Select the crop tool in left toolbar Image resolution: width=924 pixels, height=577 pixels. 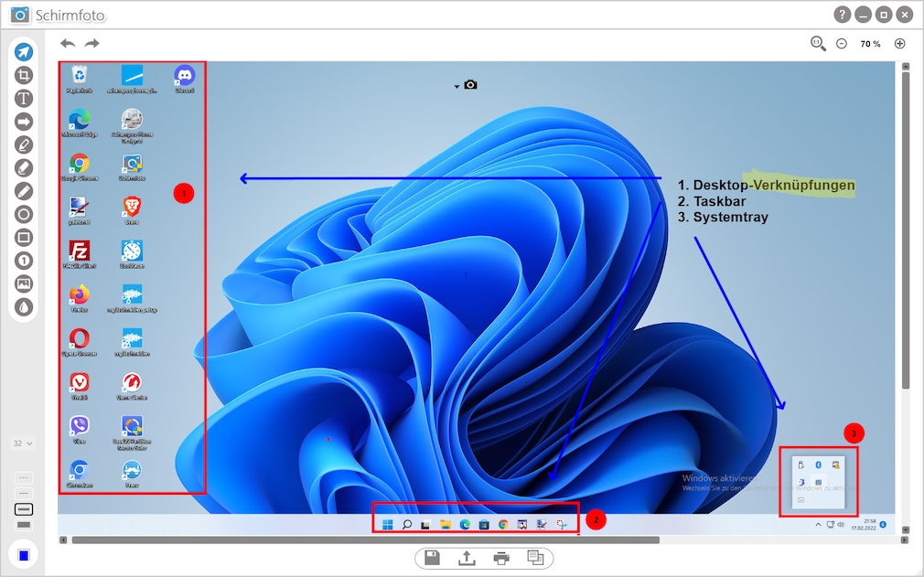[x=24, y=75]
